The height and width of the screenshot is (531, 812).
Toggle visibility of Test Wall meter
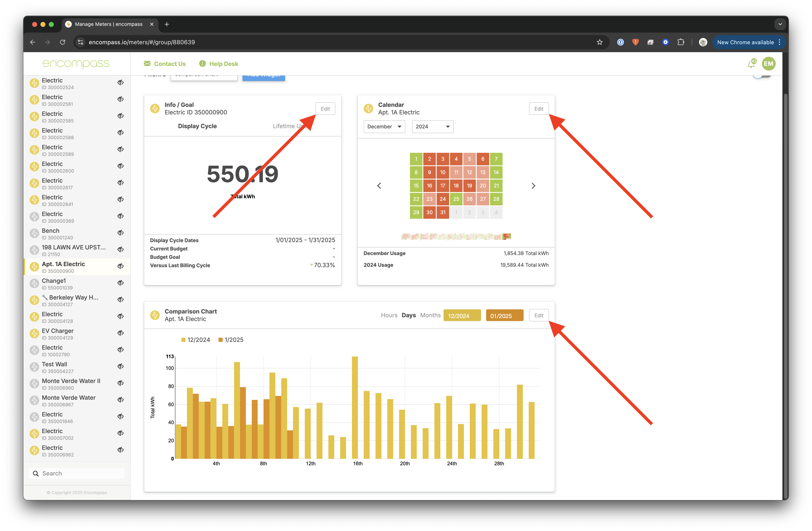coord(121,367)
